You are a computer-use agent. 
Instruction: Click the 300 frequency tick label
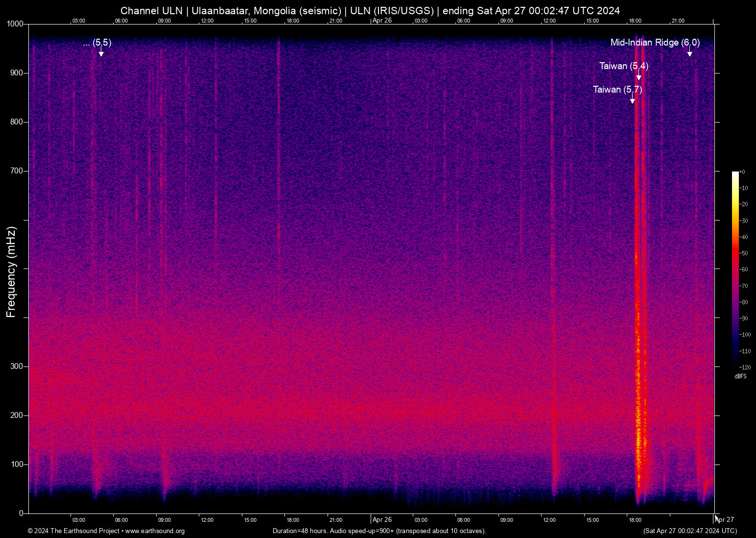pos(17,367)
